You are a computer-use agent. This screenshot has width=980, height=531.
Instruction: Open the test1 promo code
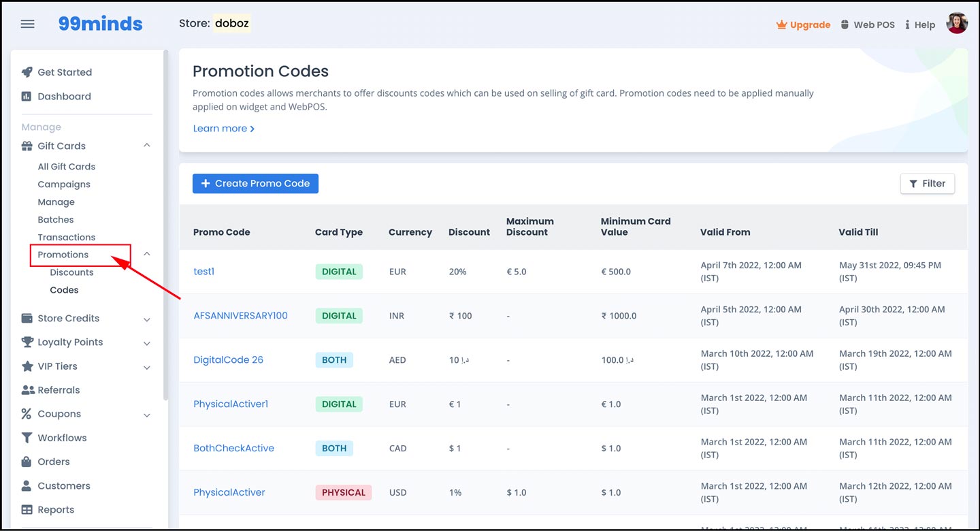203,272
